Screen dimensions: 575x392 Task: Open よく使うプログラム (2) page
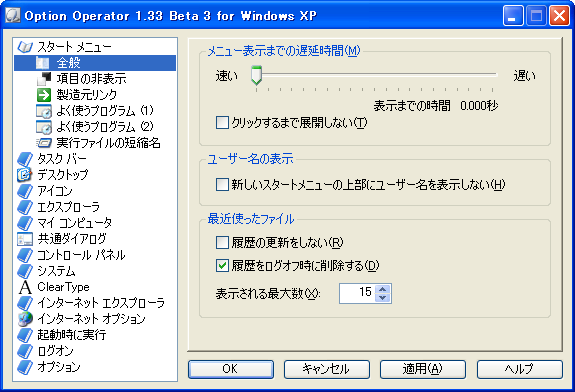(x=105, y=127)
